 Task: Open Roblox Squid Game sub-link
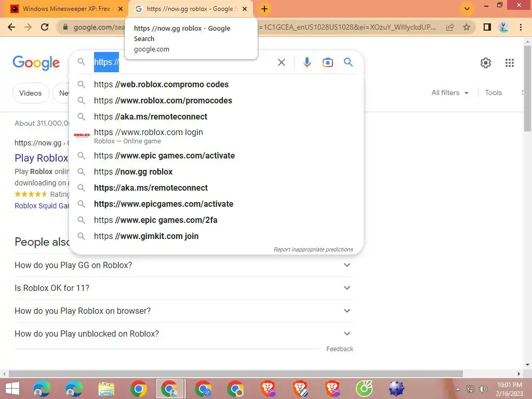click(42, 206)
